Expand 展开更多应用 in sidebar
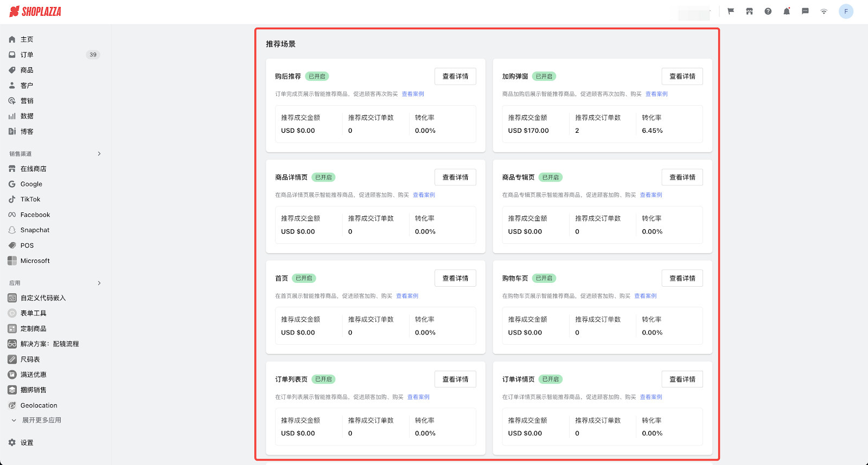Image resolution: width=868 pixels, height=465 pixels. 41,420
